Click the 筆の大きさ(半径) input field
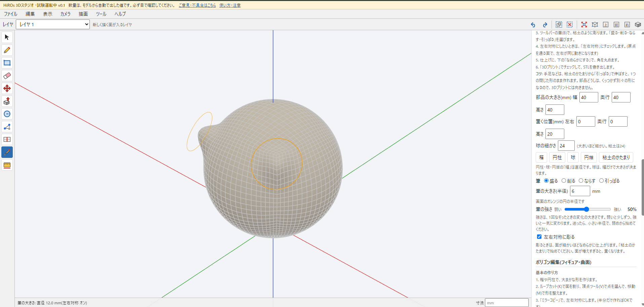 click(x=580, y=191)
